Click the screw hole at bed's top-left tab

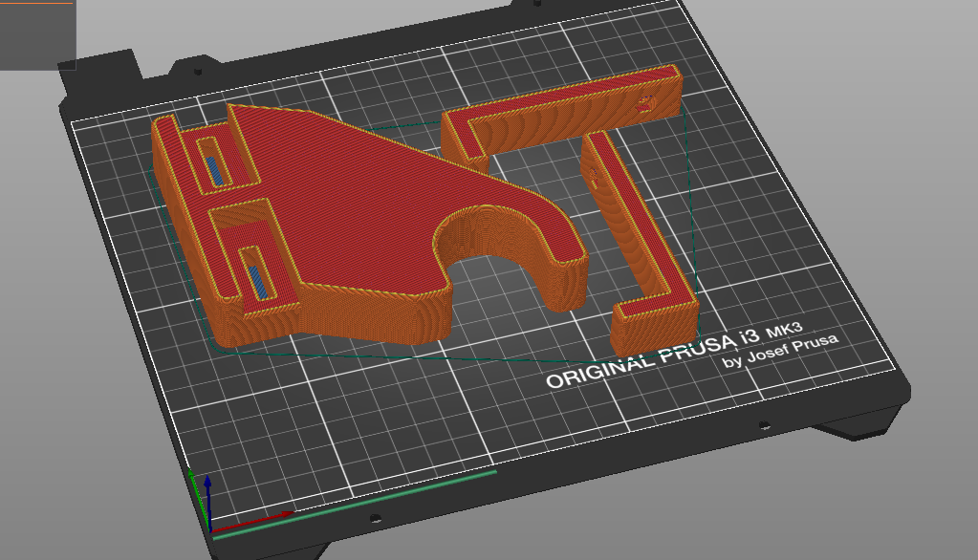point(199,71)
